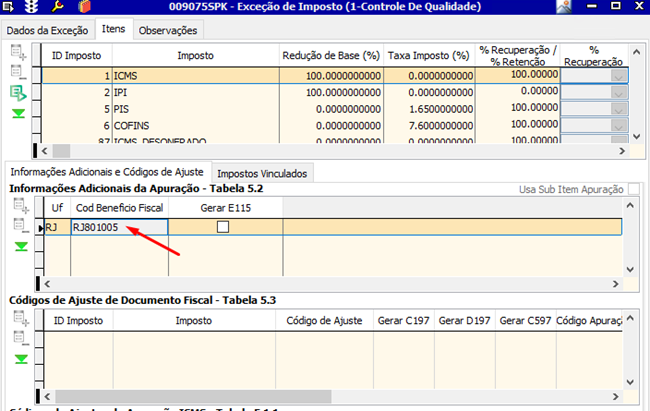Image resolution: width=650 pixels, height=411 pixels.
Task: Select the Itens tab
Action: (114, 29)
